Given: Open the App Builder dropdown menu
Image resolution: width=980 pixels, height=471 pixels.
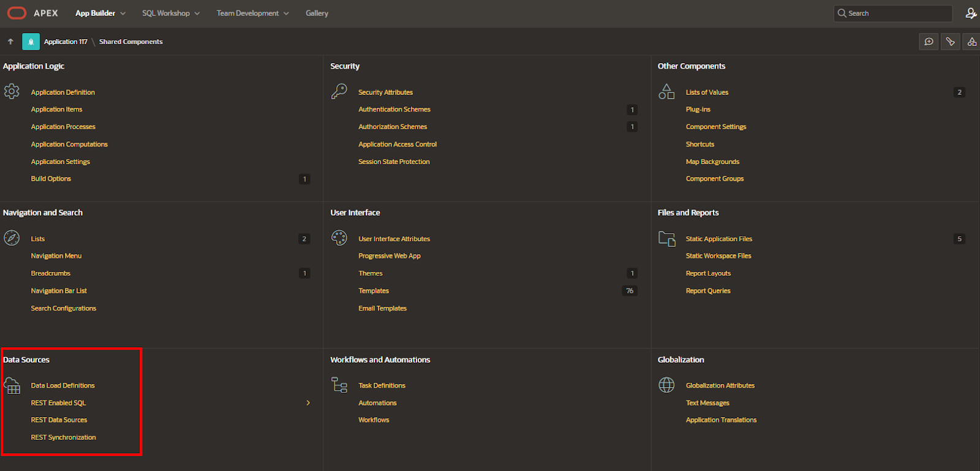Looking at the screenshot, I should (x=100, y=13).
